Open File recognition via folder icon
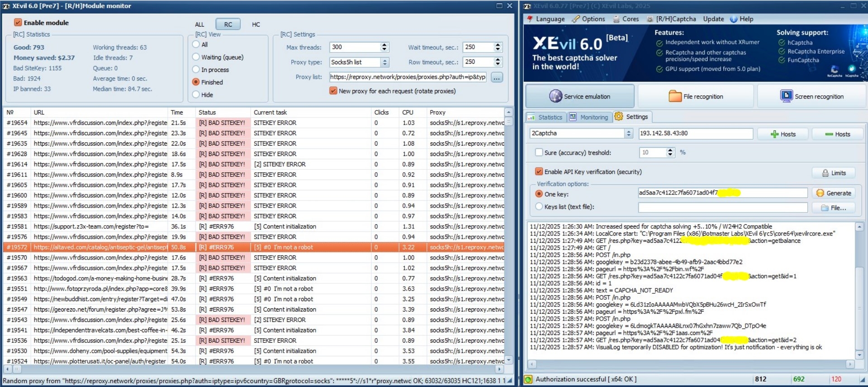 click(x=675, y=96)
